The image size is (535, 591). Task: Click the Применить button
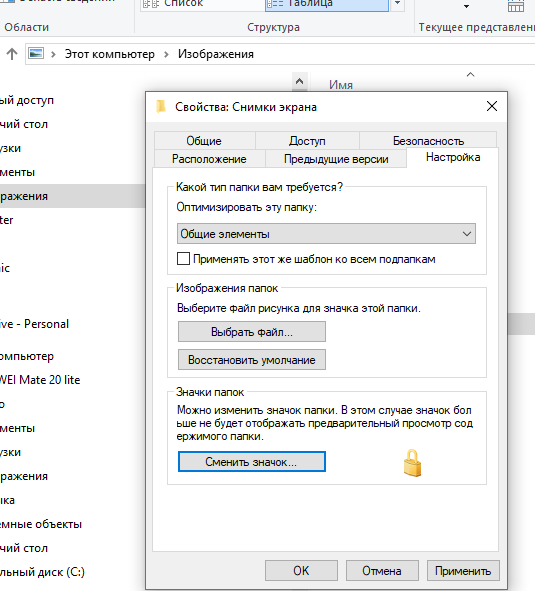(x=463, y=571)
